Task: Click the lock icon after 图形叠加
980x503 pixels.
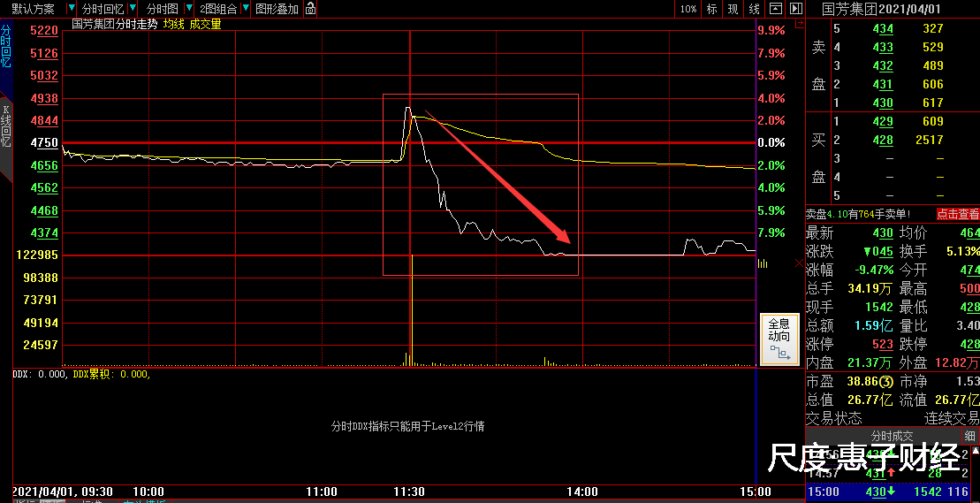Action: [x=310, y=9]
